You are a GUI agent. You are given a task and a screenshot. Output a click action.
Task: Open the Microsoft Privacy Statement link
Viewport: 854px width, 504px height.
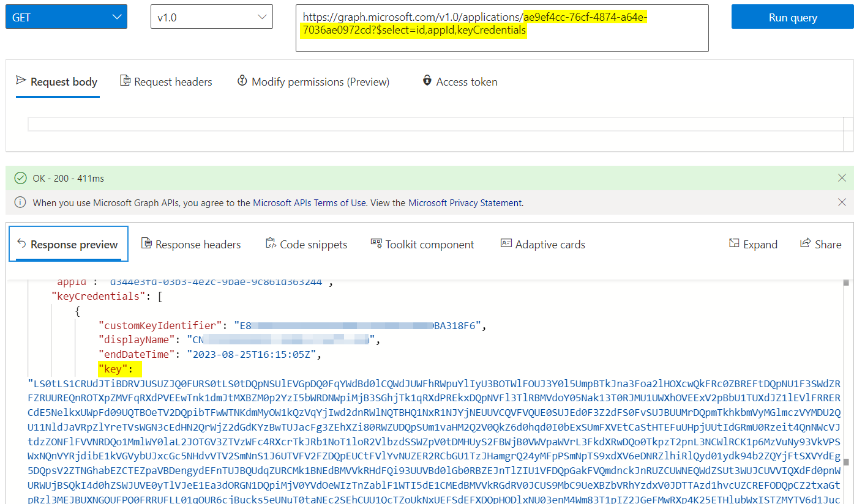pyautogui.click(x=465, y=203)
